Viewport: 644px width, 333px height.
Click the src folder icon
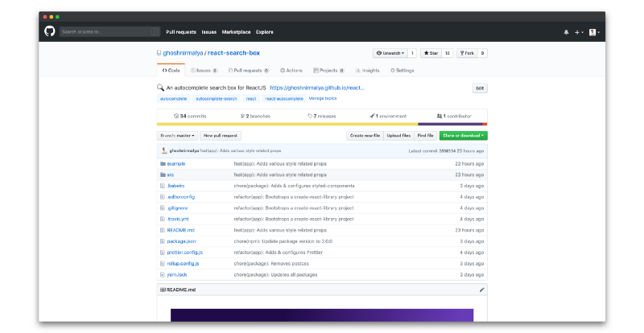tap(163, 175)
